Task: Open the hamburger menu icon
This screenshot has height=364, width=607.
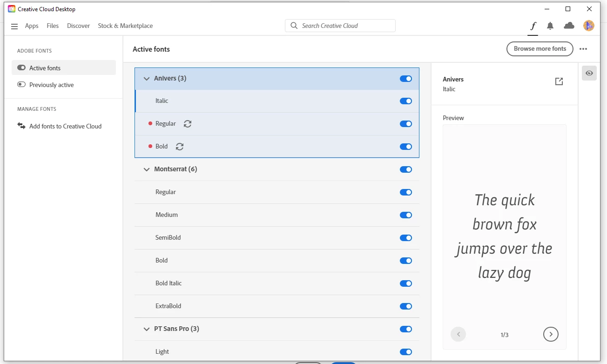Action: coord(14,26)
